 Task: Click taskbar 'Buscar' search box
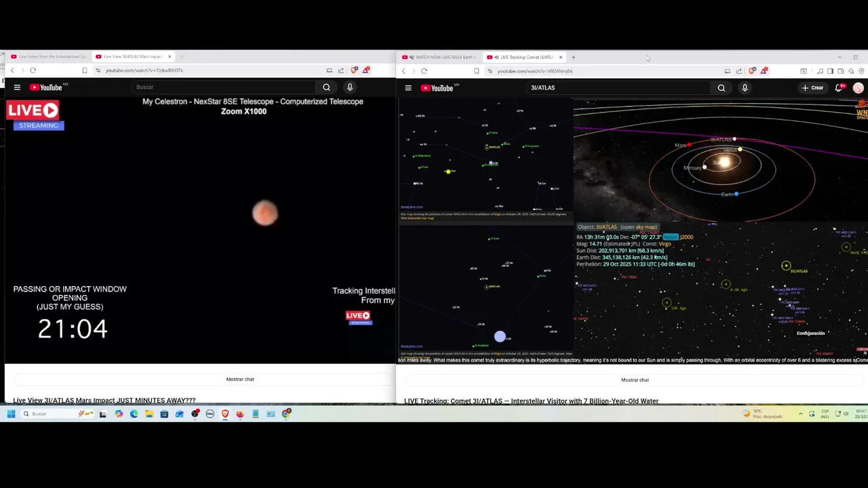pos(58,413)
